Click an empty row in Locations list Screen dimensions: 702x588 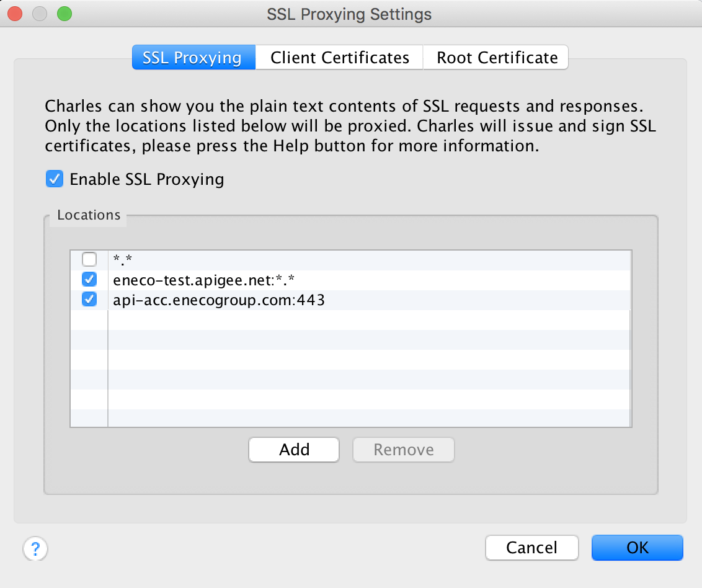click(350, 320)
